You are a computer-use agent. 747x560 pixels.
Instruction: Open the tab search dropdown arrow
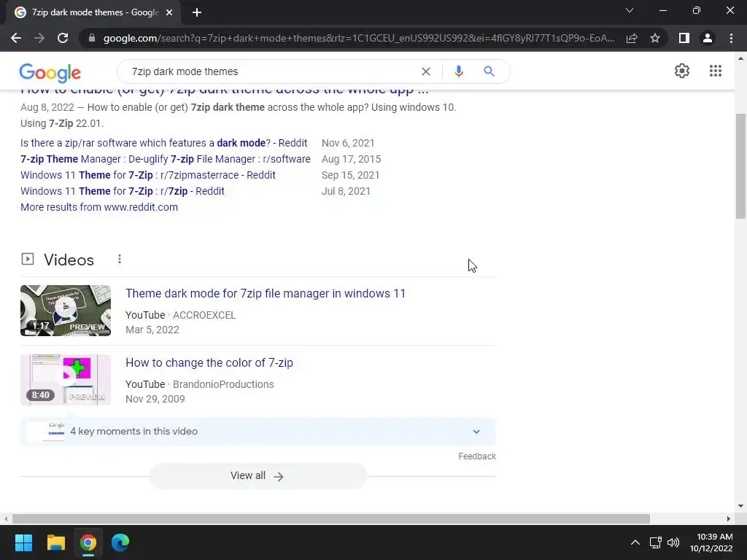click(x=630, y=10)
